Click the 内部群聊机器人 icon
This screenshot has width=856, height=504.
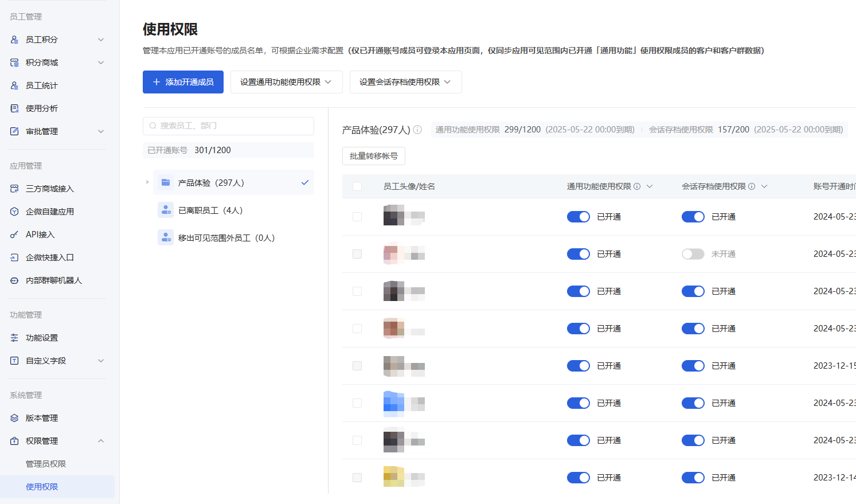[x=14, y=280]
